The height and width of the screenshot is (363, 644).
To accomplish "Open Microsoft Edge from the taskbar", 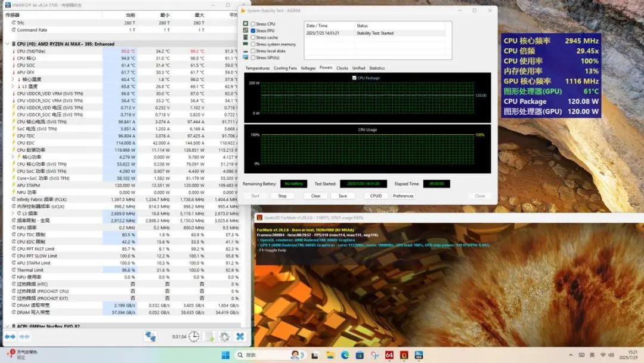I will (345, 355).
